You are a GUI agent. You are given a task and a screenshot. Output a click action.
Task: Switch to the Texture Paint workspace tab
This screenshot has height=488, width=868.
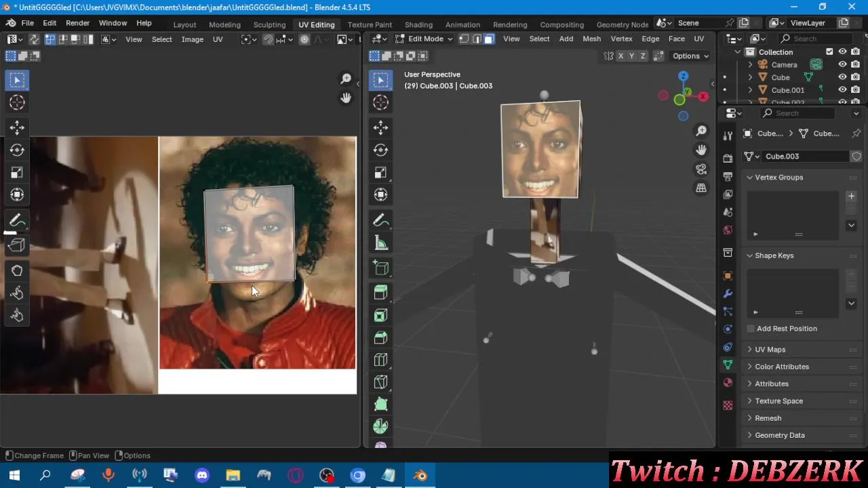pyautogui.click(x=370, y=24)
